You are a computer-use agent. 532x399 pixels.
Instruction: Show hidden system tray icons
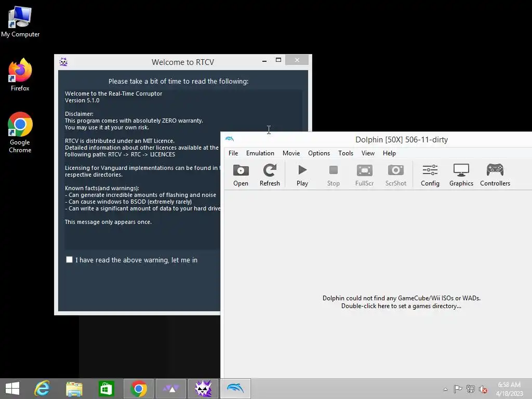(445, 389)
